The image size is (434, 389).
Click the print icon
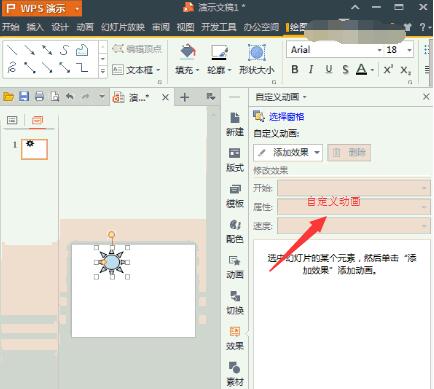39,97
